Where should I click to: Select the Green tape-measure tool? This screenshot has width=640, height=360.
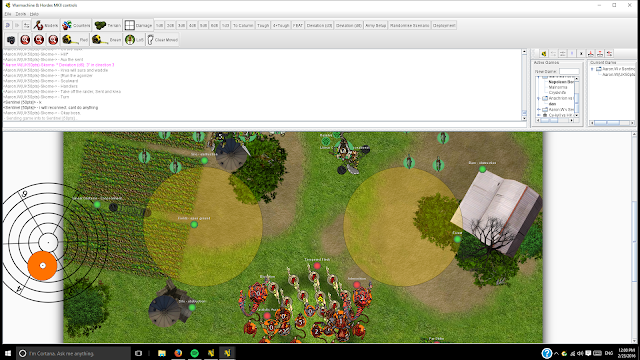tap(106, 40)
